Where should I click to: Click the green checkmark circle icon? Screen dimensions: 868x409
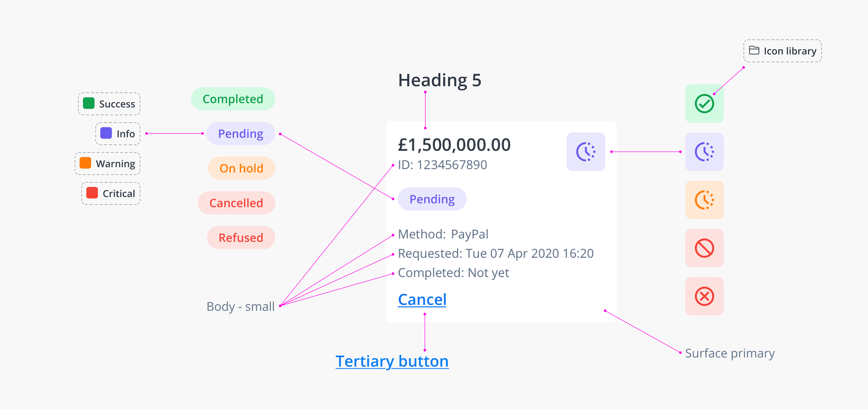(x=704, y=104)
